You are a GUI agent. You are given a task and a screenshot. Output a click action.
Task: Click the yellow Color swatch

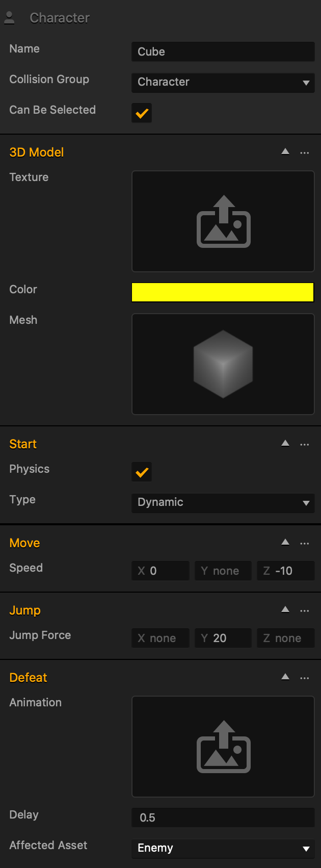223,292
